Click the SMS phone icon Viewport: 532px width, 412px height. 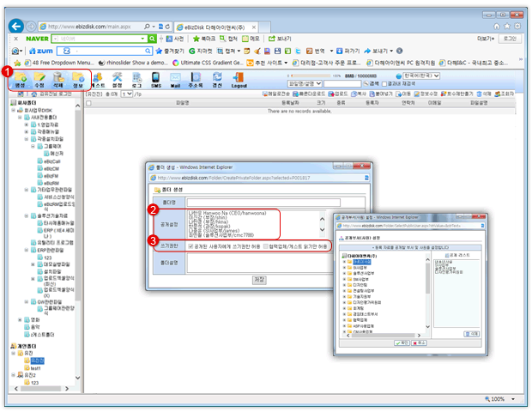pyautogui.click(x=155, y=80)
